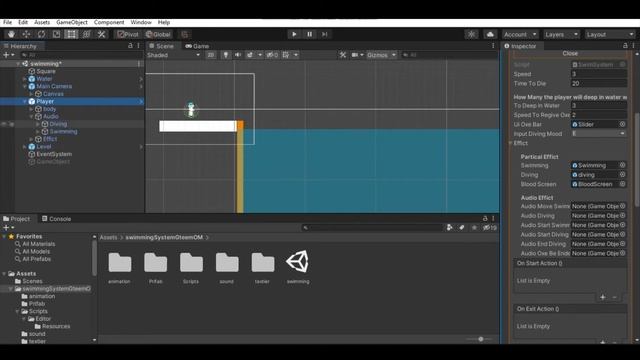Open the Shaded draw mode dropdown

click(x=173, y=55)
